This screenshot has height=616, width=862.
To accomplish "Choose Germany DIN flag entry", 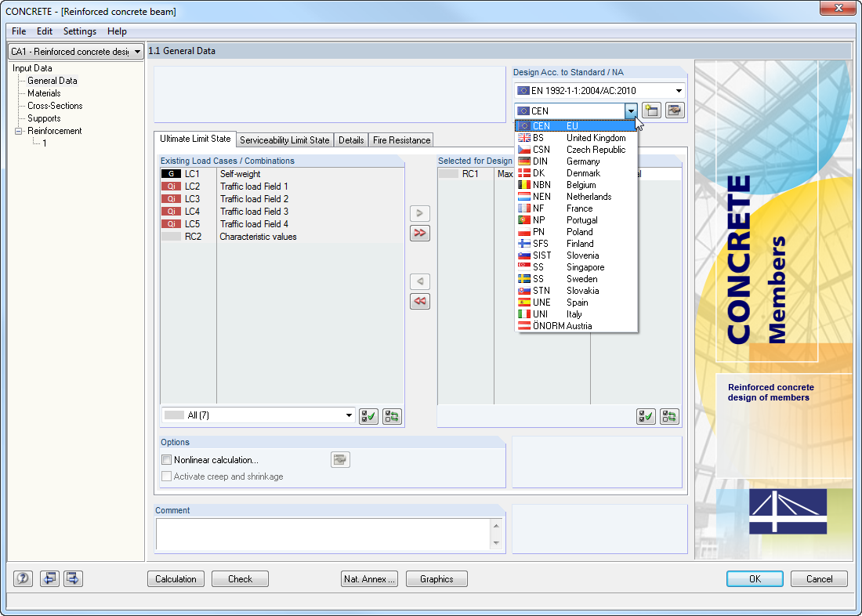I will click(x=576, y=161).
